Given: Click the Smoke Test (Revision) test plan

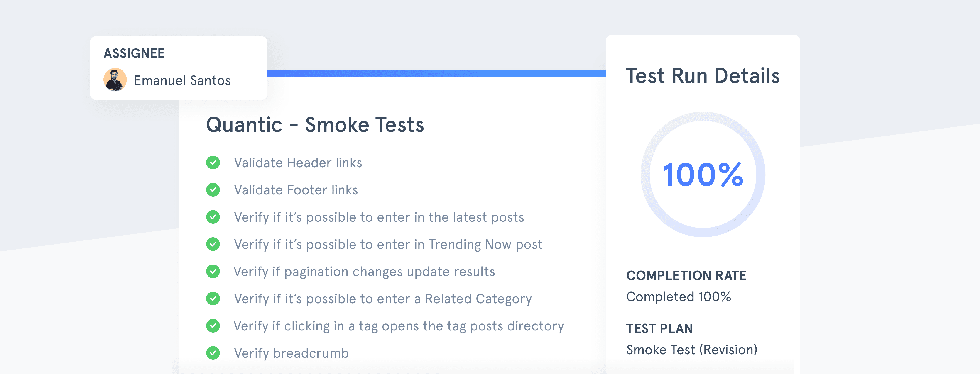Looking at the screenshot, I should pos(692,350).
